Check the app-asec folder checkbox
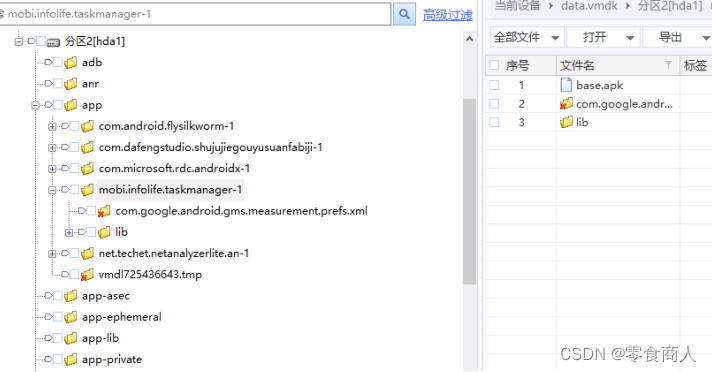Screen dimensions: 712x372 pos(58,296)
